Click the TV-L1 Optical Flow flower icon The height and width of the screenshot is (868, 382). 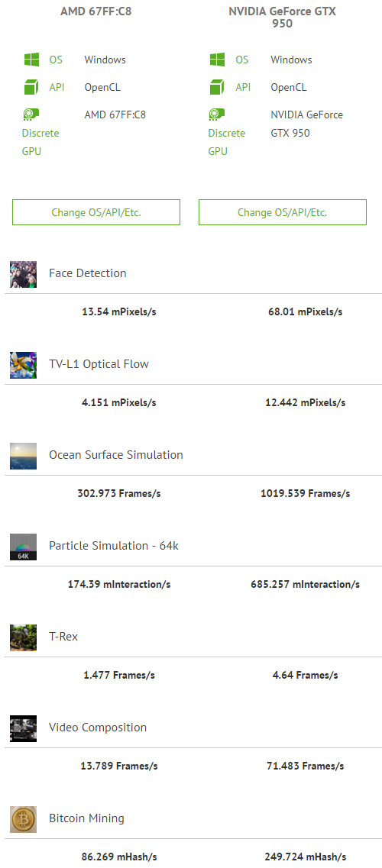coord(23,365)
